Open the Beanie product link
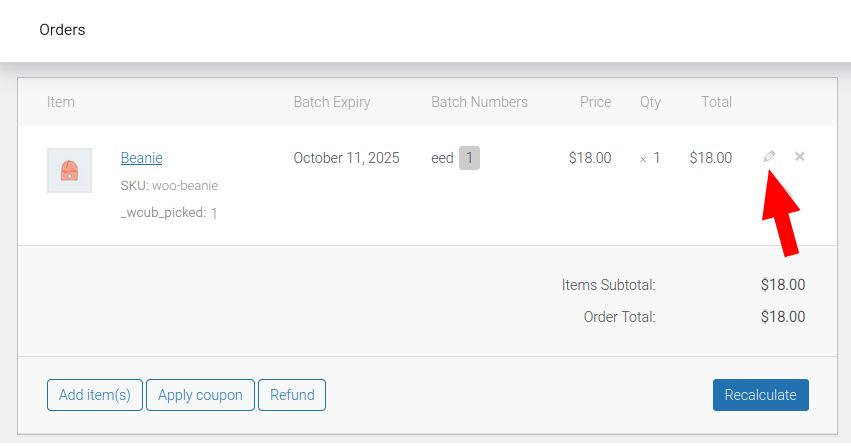 pos(141,158)
